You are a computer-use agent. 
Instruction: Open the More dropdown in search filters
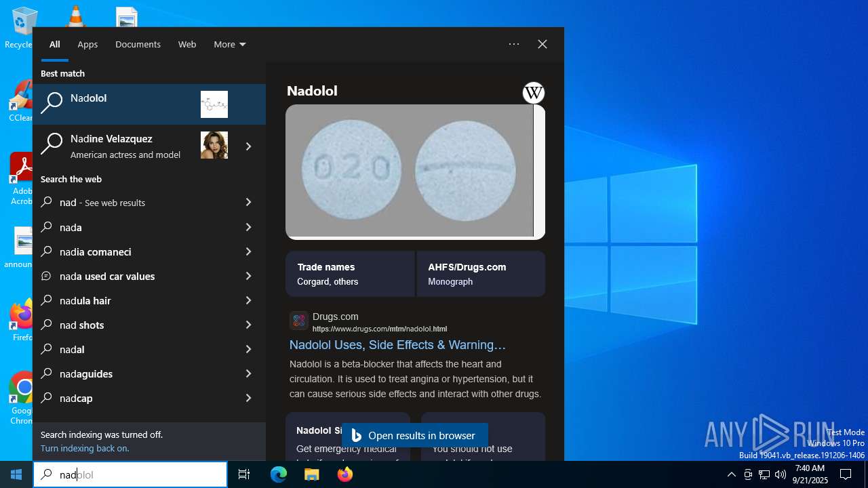pos(230,44)
